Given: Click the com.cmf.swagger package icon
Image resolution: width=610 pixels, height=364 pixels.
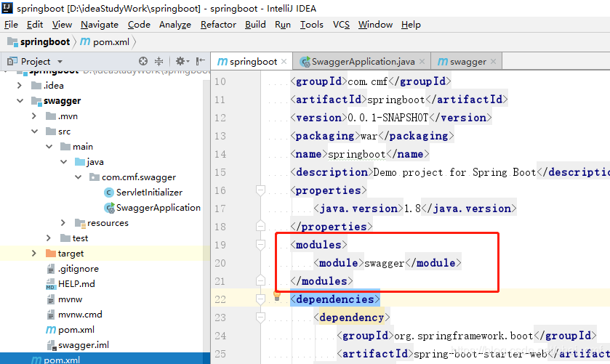Looking at the screenshot, I should [x=95, y=177].
